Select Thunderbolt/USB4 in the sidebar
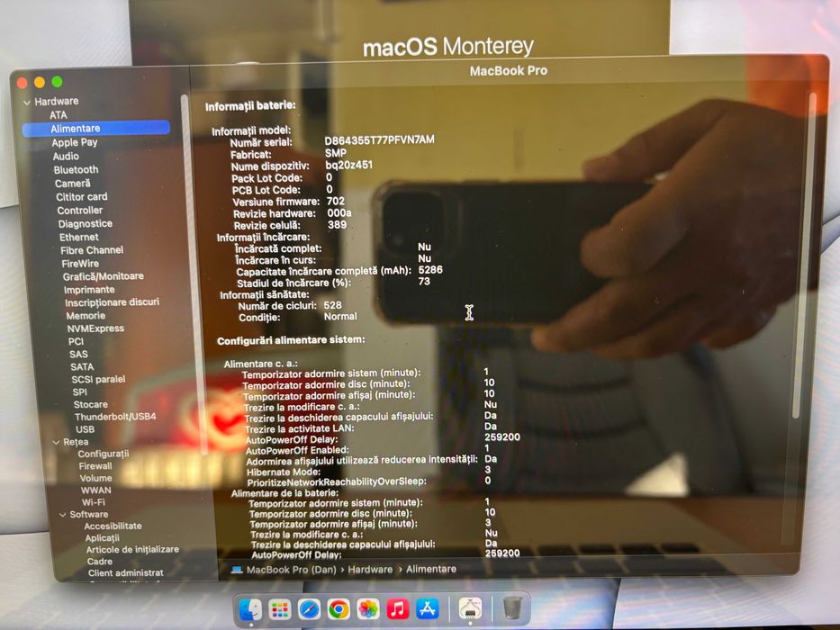This screenshot has width=840, height=630. coord(115,417)
